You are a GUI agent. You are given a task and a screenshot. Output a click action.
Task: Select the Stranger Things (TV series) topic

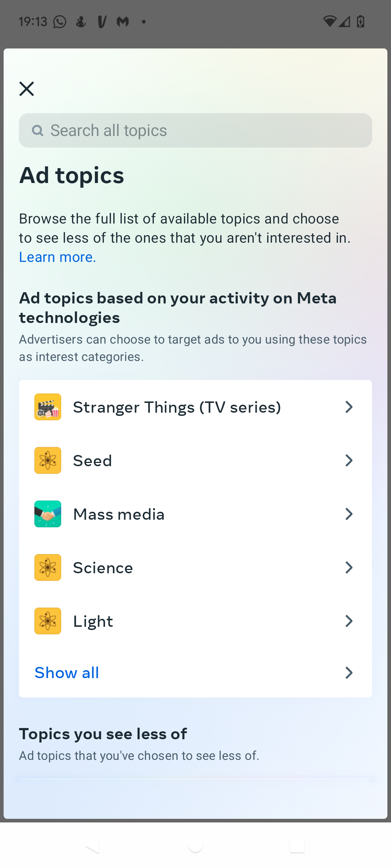click(x=177, y=407)
